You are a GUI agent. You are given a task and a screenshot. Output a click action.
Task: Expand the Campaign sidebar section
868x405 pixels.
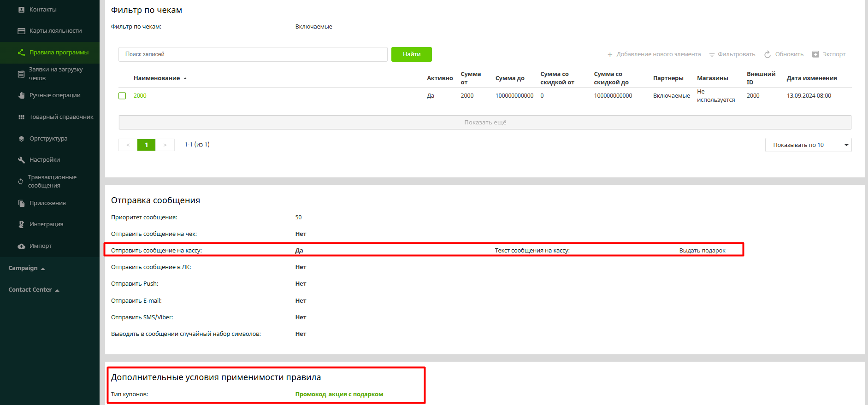(27, 268)
